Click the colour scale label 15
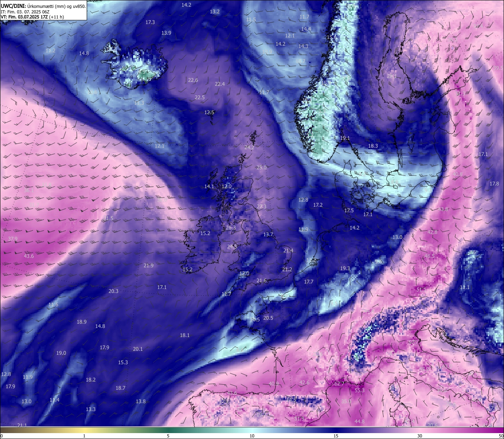504x439 pixels. coord(336,436)
